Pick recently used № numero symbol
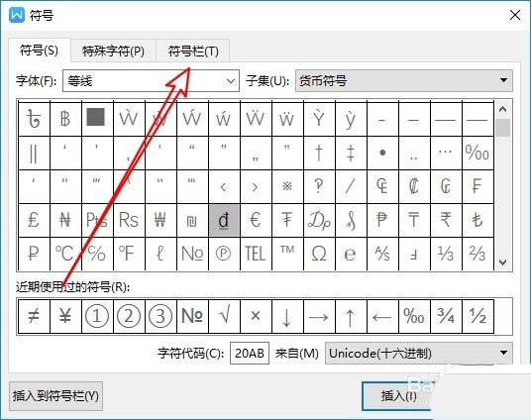Screen dimensions: 531x420 [x=192, y=316]
